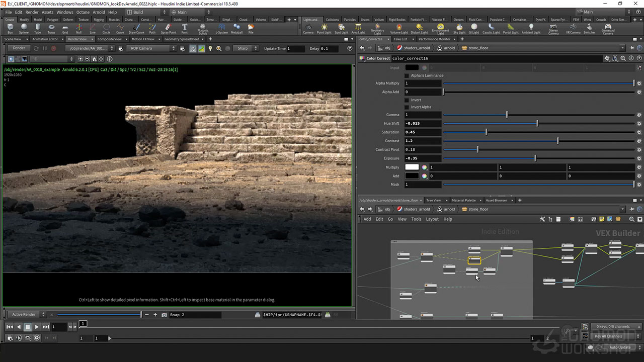The image size is (644, 362).
Task: Select the Draw Curve shelf tool
Action: [136, 29]
